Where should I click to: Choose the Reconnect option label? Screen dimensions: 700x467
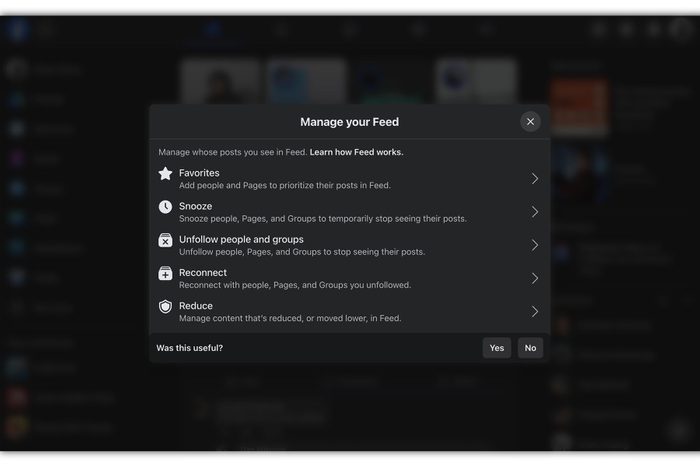pyautogui.click(x=203, y=272)
